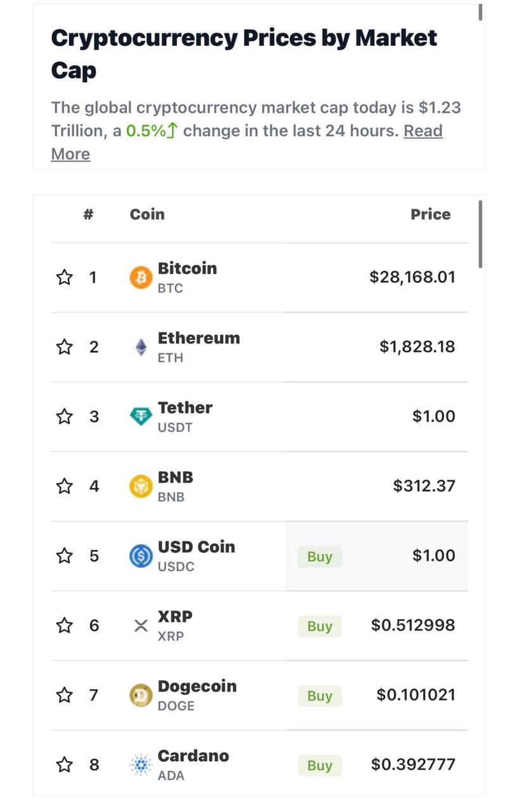The height and width of the screenshot is (812, 519).
Task: Sort by the Coin column header
Action: (x=147, y=214)
